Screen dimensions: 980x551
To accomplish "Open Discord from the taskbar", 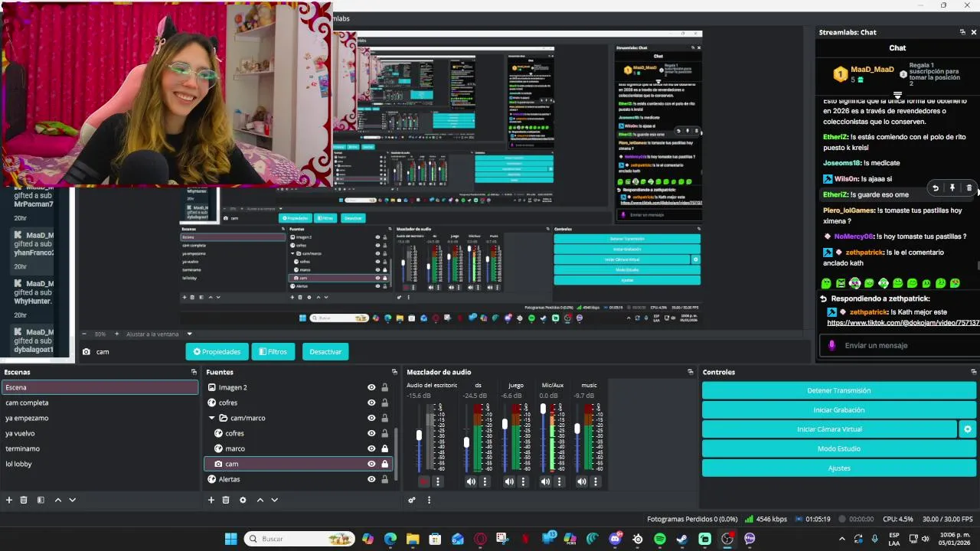I will 615,539.
